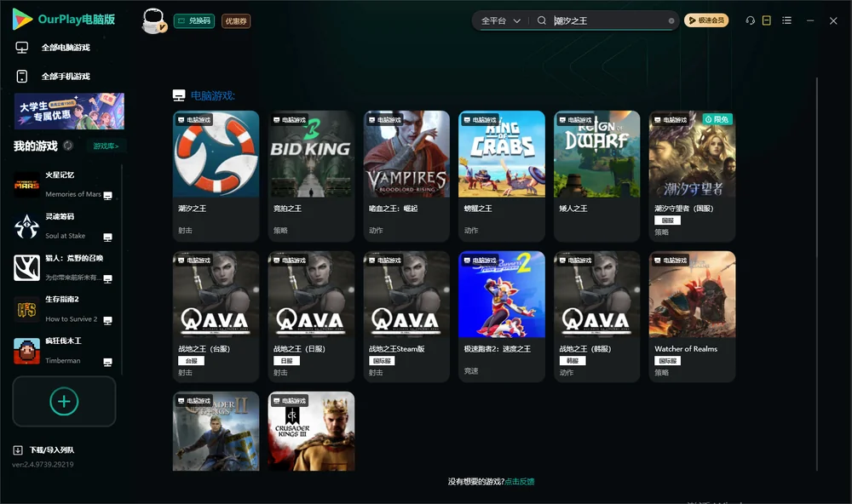
Task: Open the 战地之王Steam版 card
Action: 406,317
